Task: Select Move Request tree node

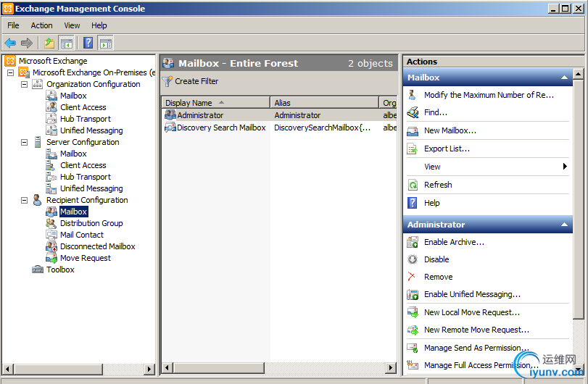Action: click(86, 258)
